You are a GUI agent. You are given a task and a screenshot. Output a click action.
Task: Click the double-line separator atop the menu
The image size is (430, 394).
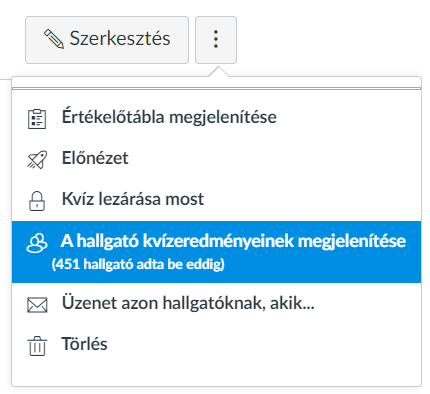pyautogui.click(x=216, y=88)
